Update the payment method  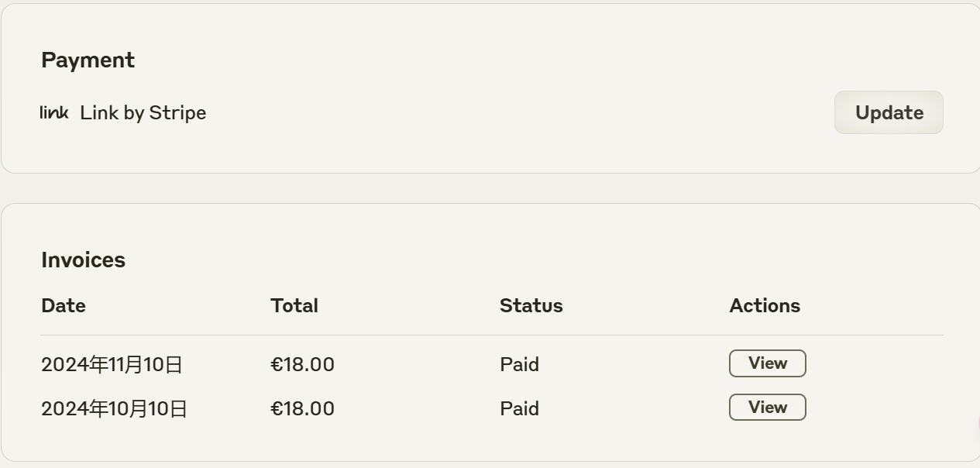[889, 112]
